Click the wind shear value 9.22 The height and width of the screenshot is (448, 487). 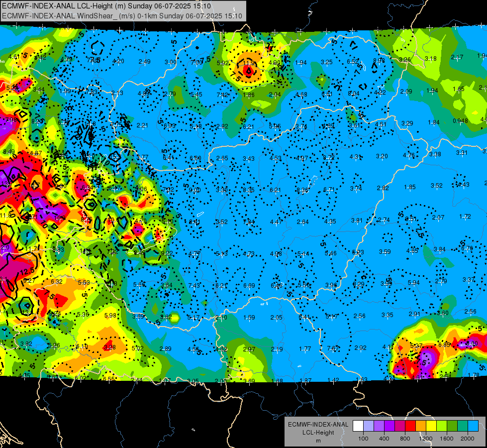(167, 253)
